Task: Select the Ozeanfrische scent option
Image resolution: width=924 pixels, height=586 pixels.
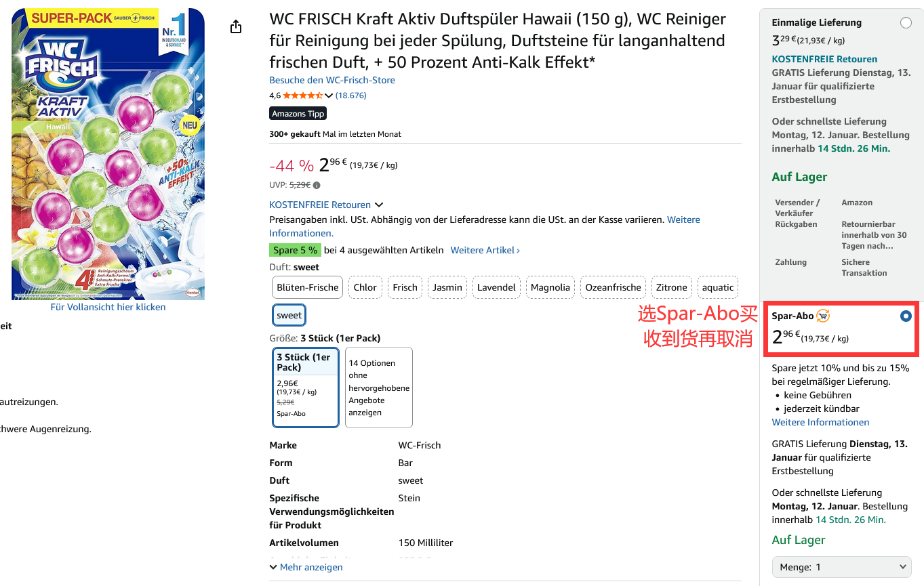Action: tap(613, 287)
